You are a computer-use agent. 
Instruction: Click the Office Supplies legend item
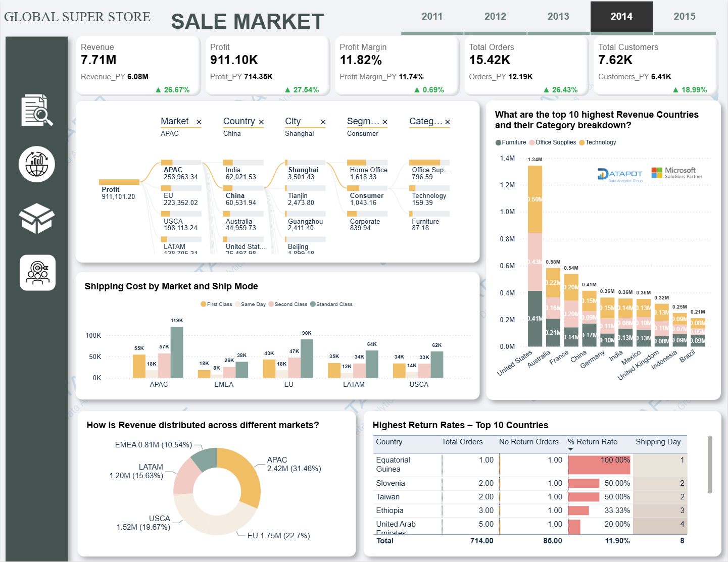pyautogui.click(x=552, y=143)
